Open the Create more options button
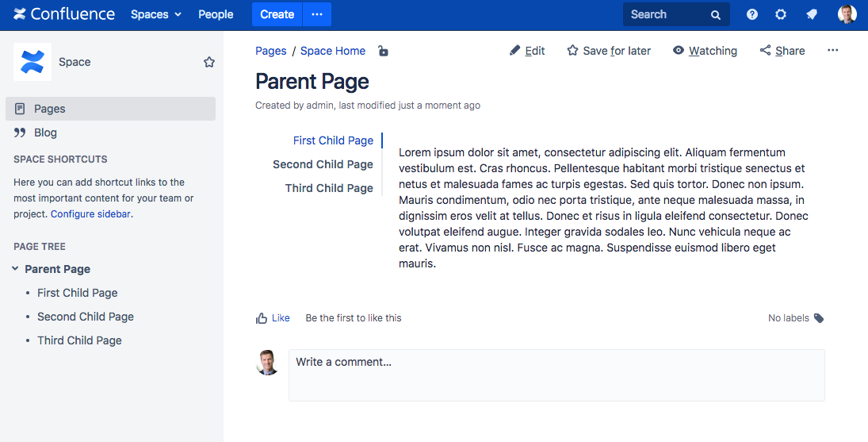The image size is (868, 442). 317,14
